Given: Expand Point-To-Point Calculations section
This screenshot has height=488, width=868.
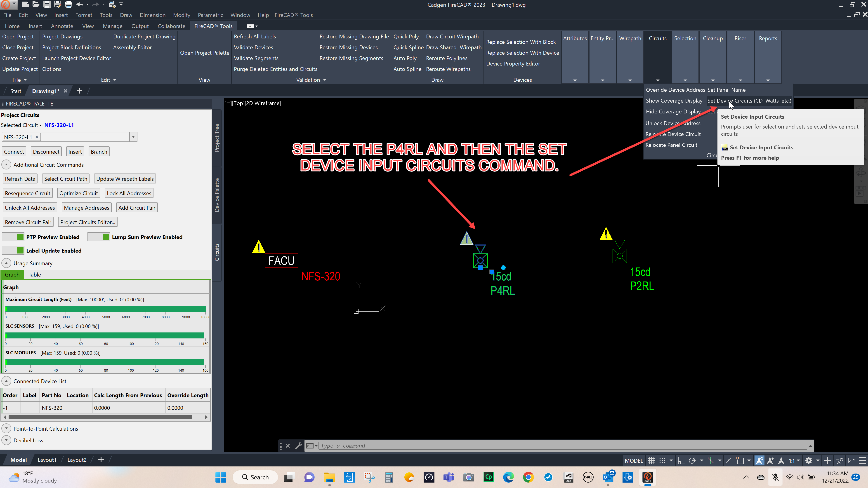Looking at the screenshot, I should [x=6, y=428].
